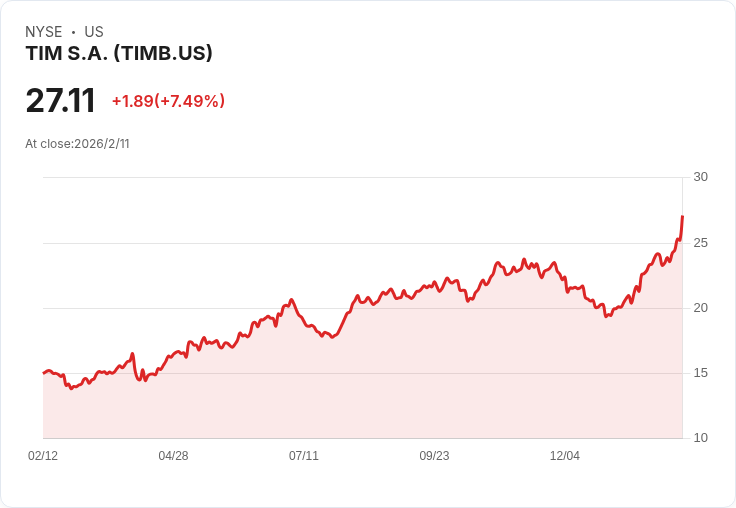Click the 15 price axis label
The width and height of the screenshot is (736, 508).
pyautogui.click(x=700, y=373)
